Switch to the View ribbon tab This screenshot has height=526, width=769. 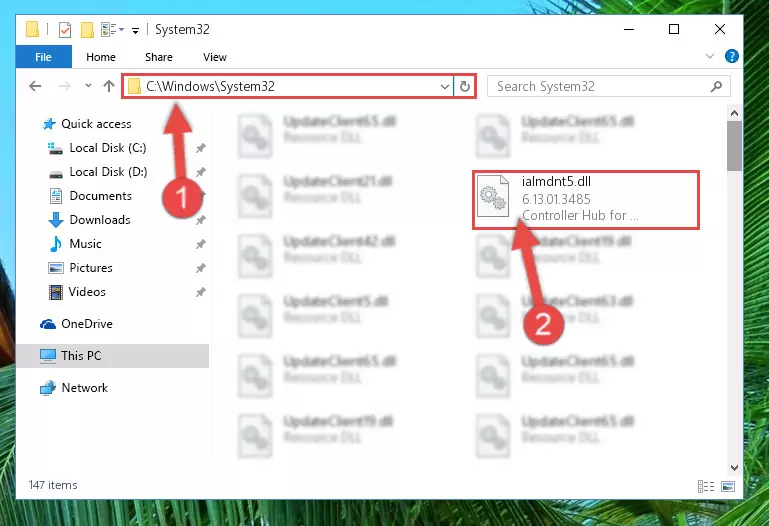(215, 57)
